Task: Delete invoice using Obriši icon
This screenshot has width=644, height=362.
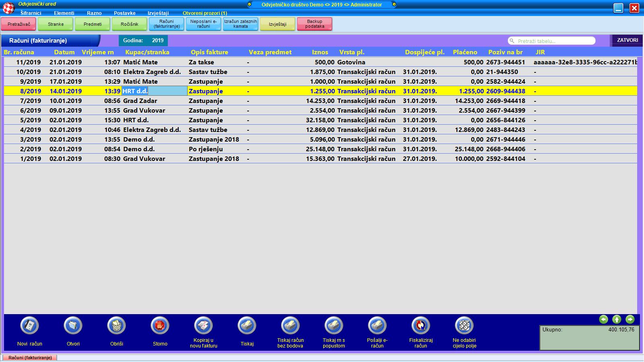Action: (x=116, y=326)
